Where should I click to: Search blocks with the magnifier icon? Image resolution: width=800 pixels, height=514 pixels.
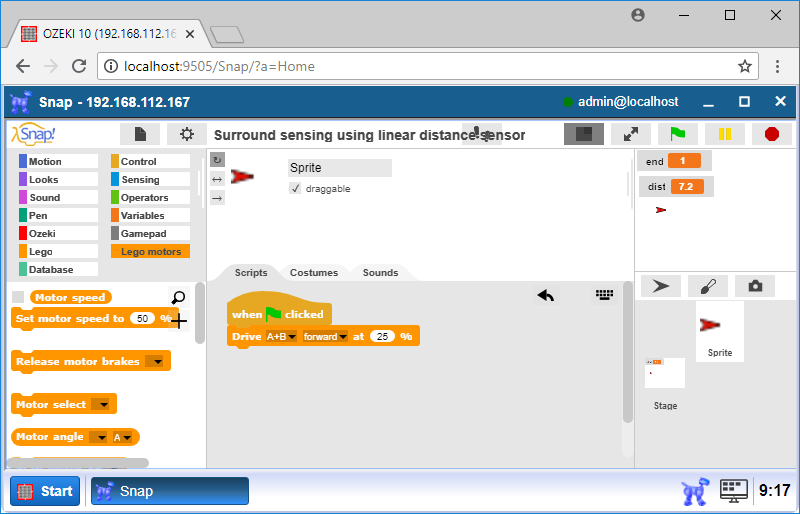[179, 297]
